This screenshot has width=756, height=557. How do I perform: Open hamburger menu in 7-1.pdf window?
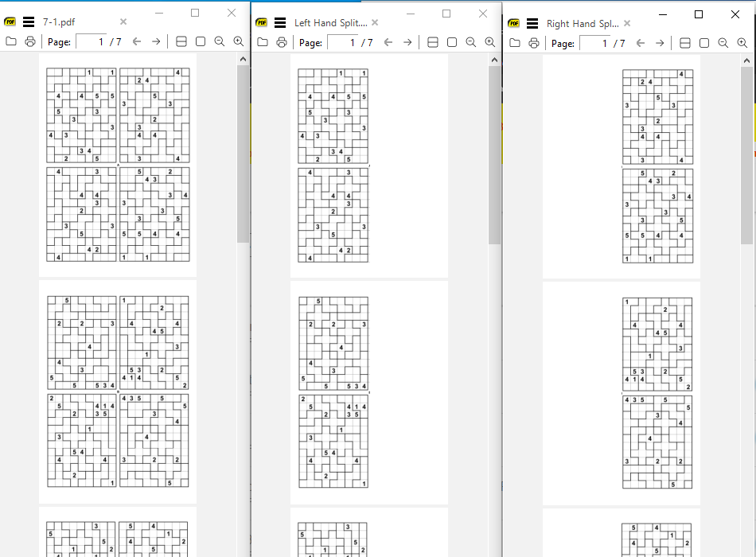tap(29, 21)
